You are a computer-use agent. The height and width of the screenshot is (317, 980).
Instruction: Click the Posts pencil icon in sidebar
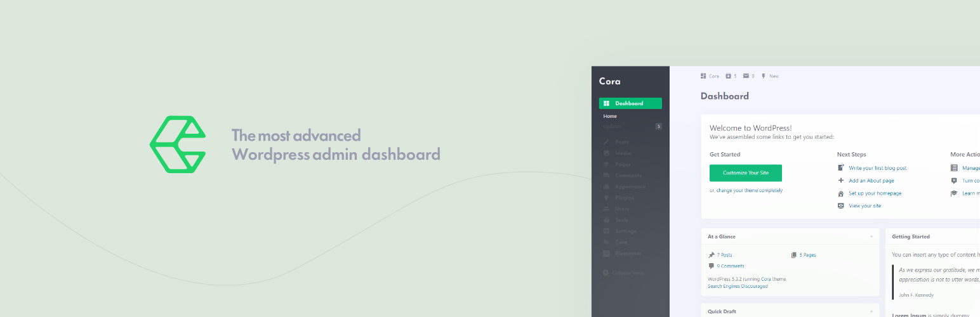607,142
